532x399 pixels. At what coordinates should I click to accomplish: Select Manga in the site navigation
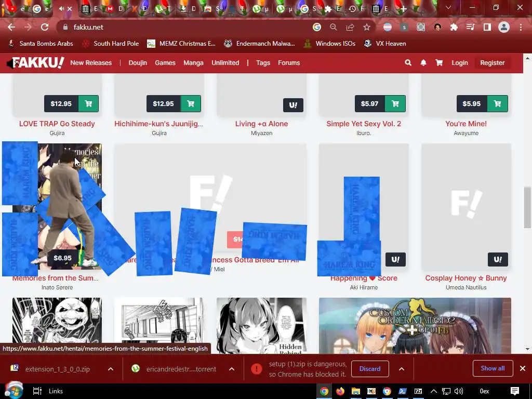click(193, 63)
